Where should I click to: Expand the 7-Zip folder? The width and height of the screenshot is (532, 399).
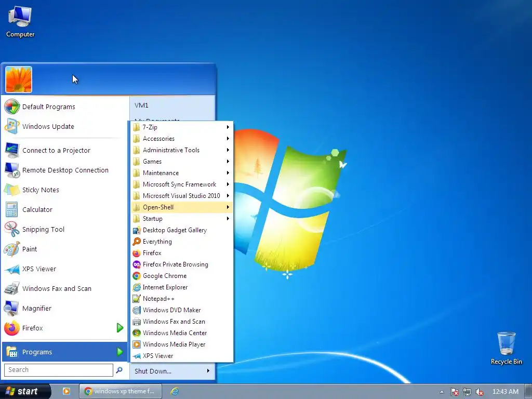182,127
